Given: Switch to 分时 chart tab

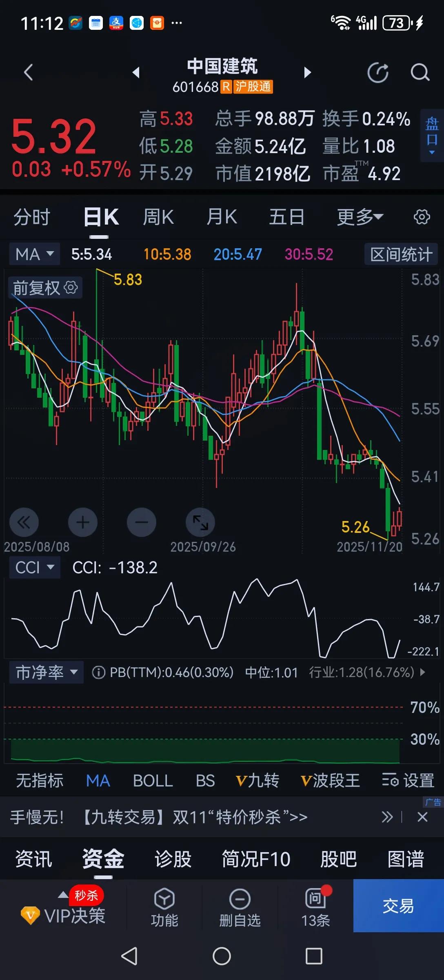Looking at the screenshot, I should [32, 217].
